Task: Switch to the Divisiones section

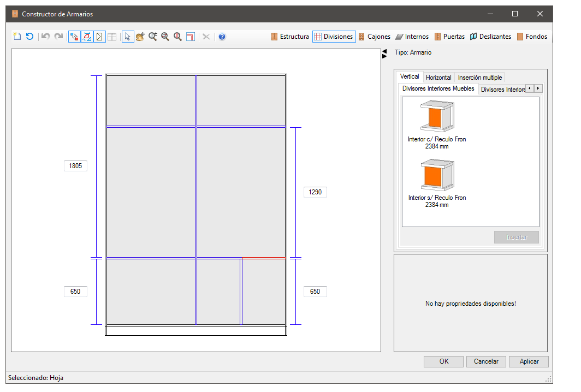Action: pos(334,37)
